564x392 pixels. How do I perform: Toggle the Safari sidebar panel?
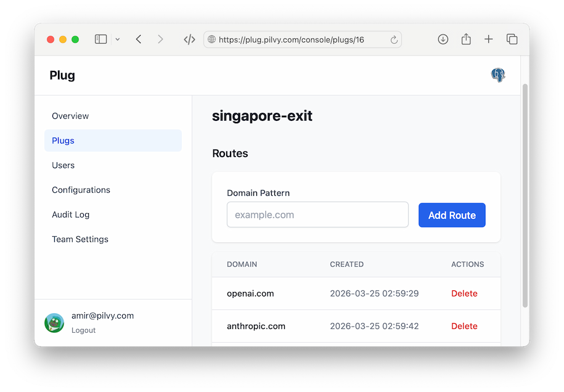(100, 39)
